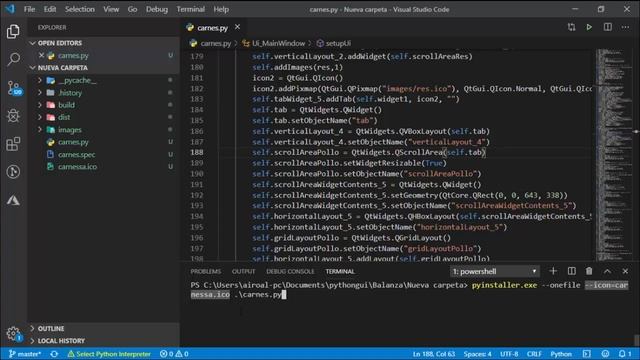Open the File menu
The height and width of the screenshot is (360, 640).
coord(29,9)
